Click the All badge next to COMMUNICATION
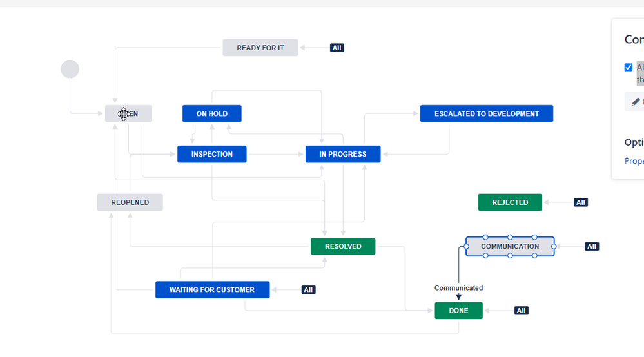Image resolution: width=644 pixels, height=357 pixels. pyautogui.click(x=592, y=246)
